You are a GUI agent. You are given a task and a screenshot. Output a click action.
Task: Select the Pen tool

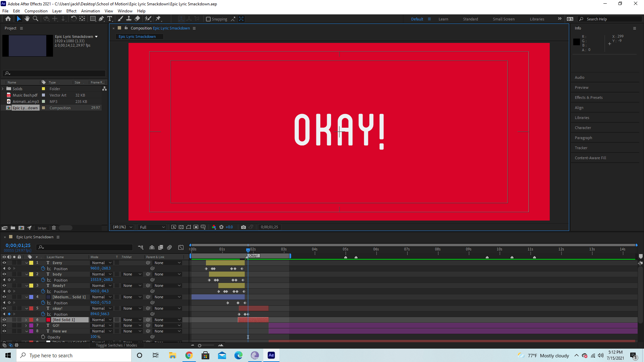tap(101, 19)
